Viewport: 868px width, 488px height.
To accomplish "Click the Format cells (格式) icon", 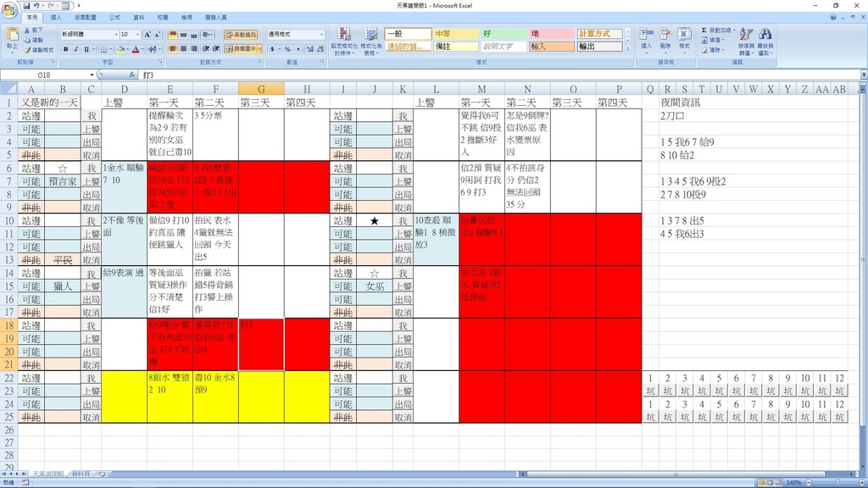I will pyautogui.click(x=684, y=34).
